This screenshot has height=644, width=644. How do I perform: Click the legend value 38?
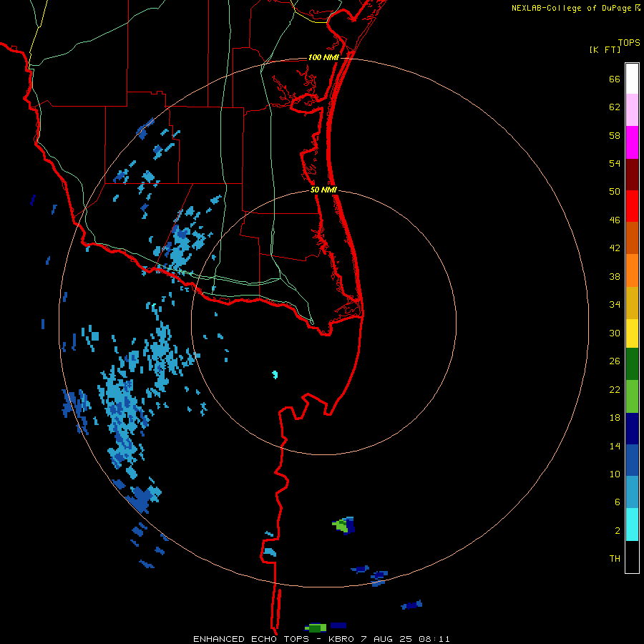point(615,277)
